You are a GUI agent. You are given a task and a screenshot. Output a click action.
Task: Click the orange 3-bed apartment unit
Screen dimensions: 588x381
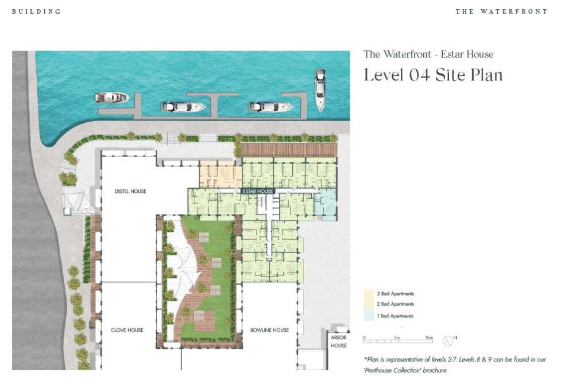pyautogui.click(x=220, y=175)
